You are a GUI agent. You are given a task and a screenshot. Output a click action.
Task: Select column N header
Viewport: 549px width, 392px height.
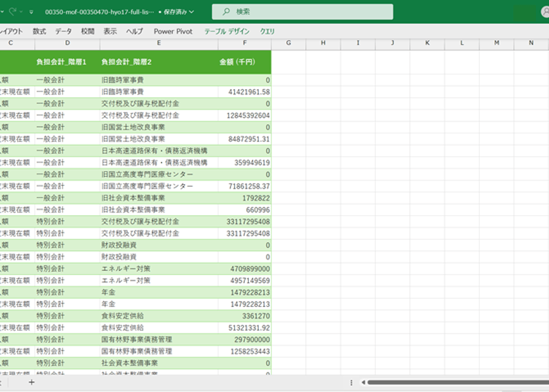pyautogui.click(x=531, y=43)
